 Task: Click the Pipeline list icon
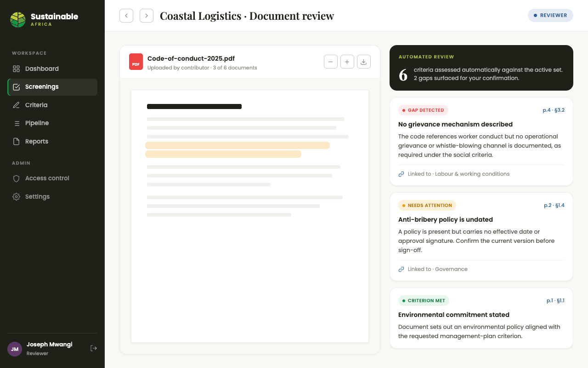[16, 123]
